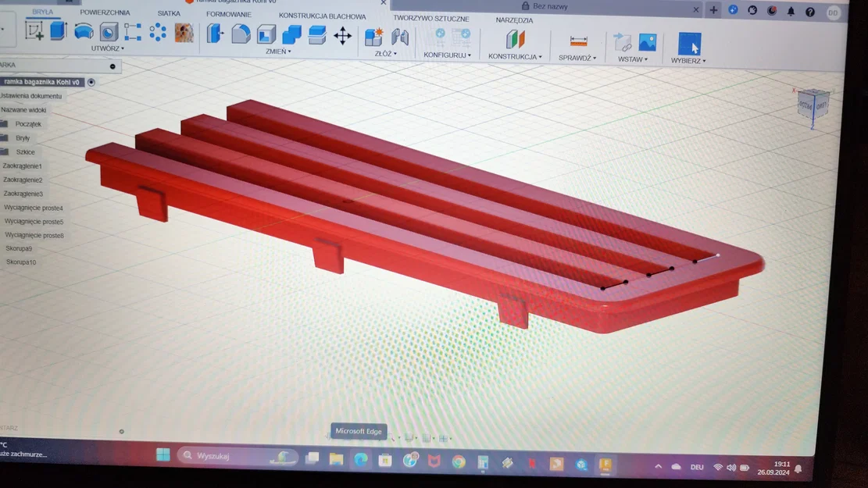
Task: Click the Create Form photo-texture icon
Action: (x=184, y=33)
